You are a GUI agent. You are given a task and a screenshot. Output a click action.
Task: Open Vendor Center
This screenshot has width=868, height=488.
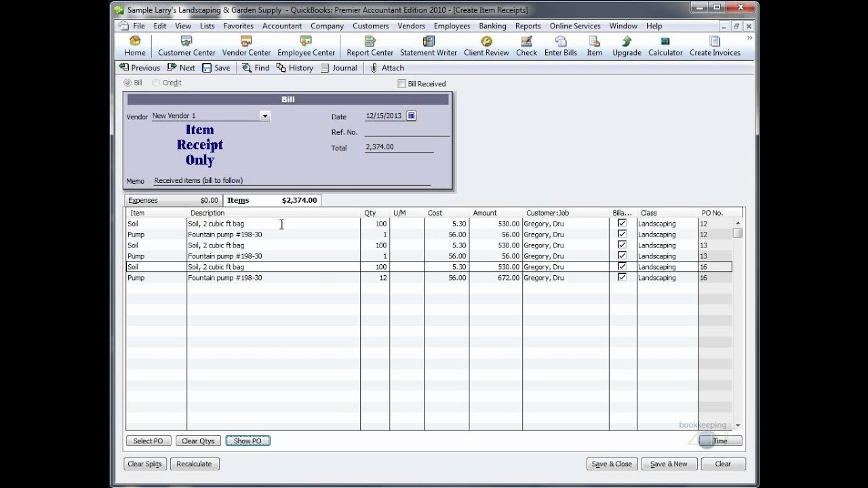[x=246, y=46]
